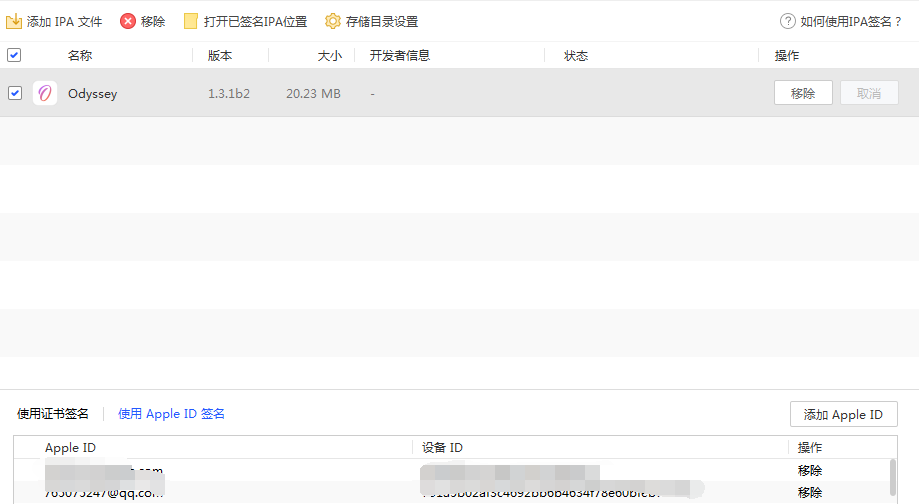Image resolution: width=919 pixels, height=504 pixels.
Task: Click the red remove X icon
Action: (x=128, y=22)
